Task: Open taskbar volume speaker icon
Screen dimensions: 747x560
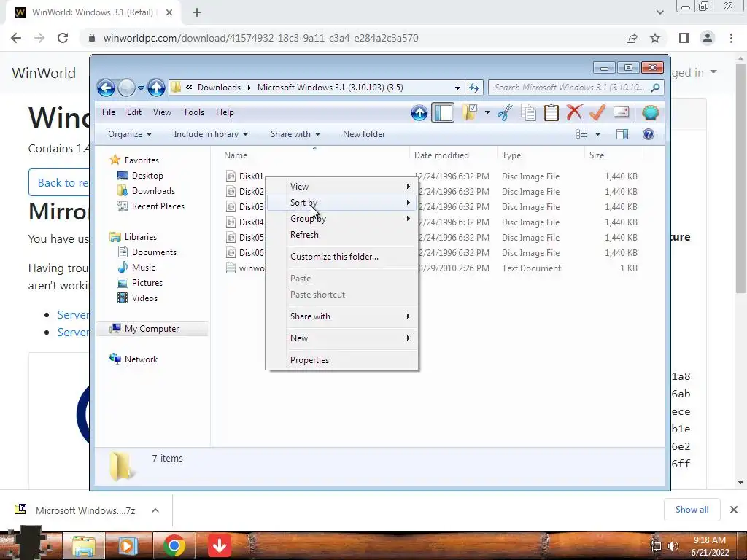Action: (x=673, y=546)
